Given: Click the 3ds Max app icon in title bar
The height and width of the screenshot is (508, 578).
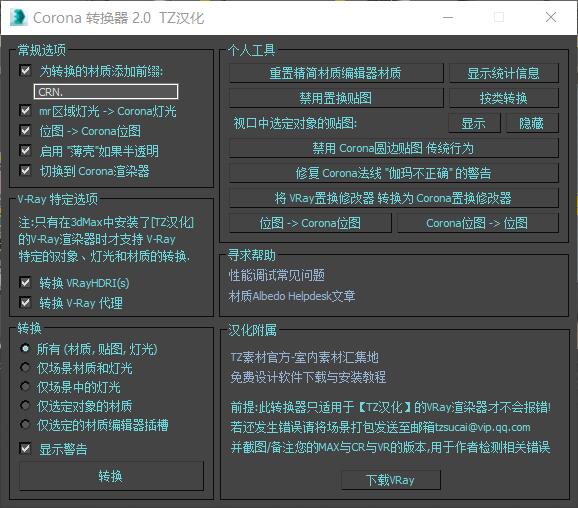Looking at the screenshot, I should pyautogui.click(x=18, y=18).
